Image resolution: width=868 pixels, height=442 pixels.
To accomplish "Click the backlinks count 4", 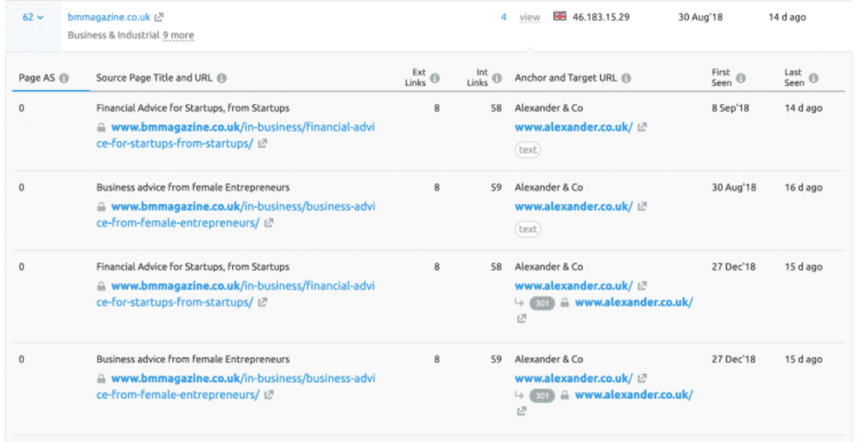I will point(504,17).
